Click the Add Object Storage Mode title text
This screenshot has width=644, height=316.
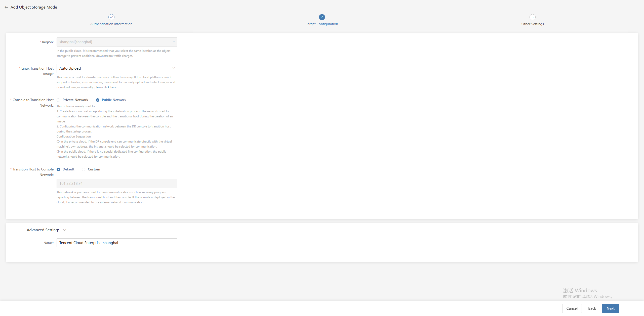point(34,7)
